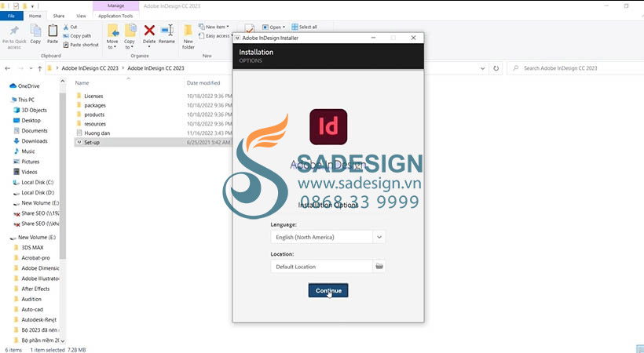This screenshot has width=644, height=353.
Task: Open the Licenses folder
Action: click(x=93, y=96)
